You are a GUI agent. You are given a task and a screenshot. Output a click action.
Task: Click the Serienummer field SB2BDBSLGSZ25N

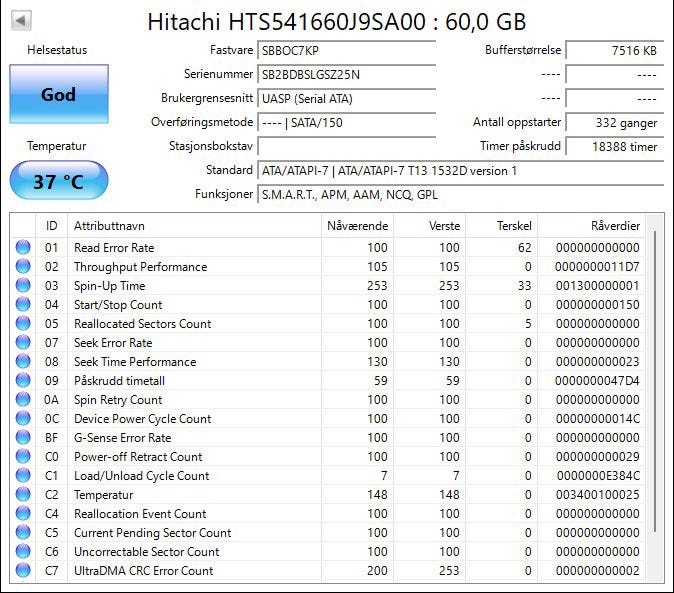coord(346,74)
